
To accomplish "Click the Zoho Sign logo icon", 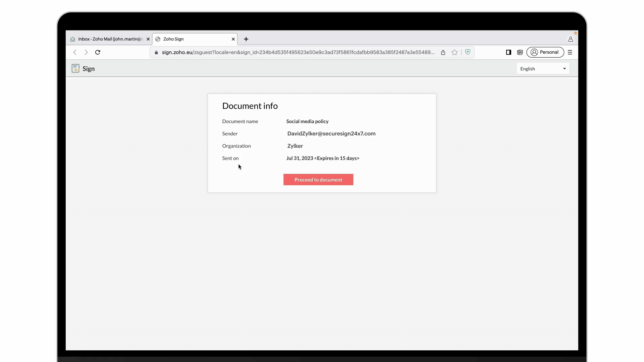I will (75, 68).
